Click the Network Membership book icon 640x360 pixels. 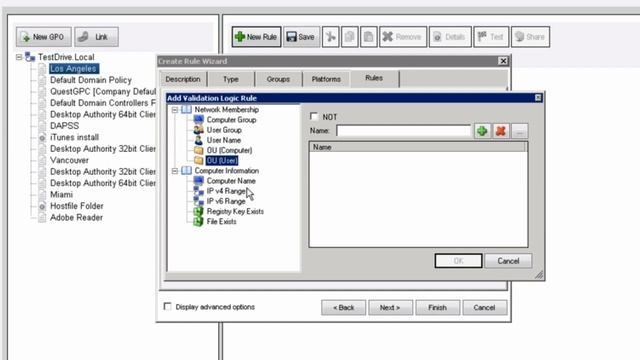point(186,109)
